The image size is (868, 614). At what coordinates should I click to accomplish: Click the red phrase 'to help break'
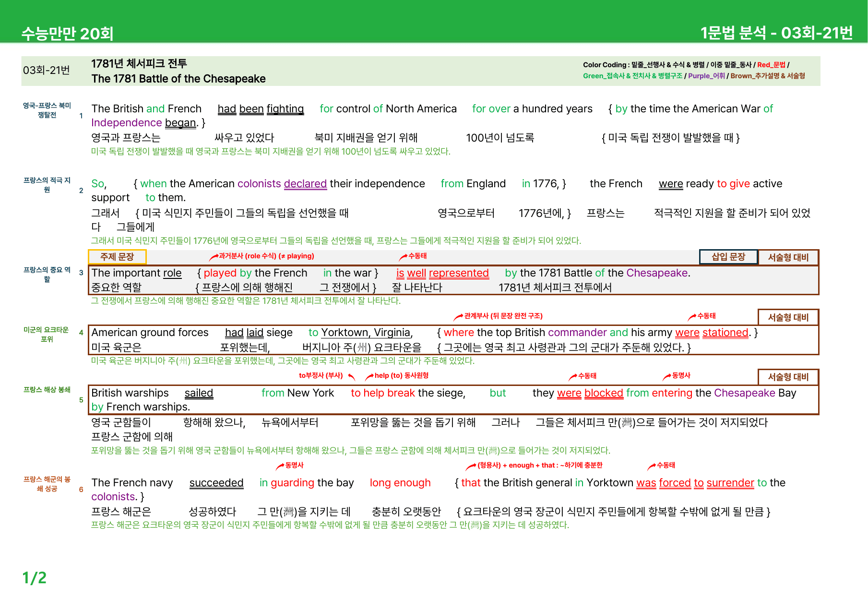coord(383,393)
